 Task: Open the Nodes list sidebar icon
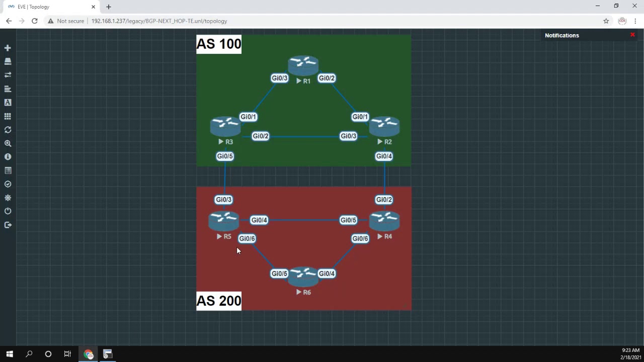(8, 61)
